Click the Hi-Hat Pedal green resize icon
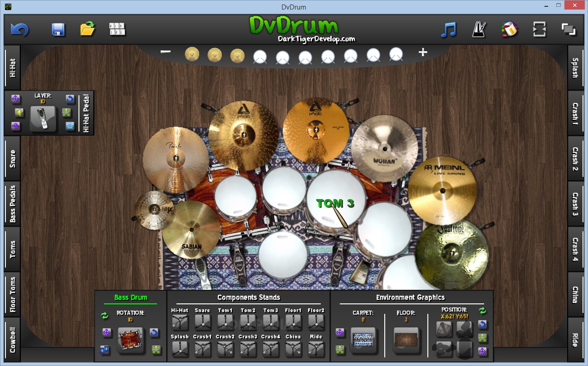The image size is (588, 366). click(67, 112)
